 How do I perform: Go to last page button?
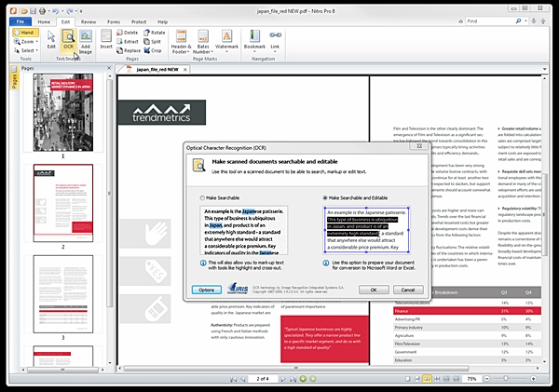[293, 379]
